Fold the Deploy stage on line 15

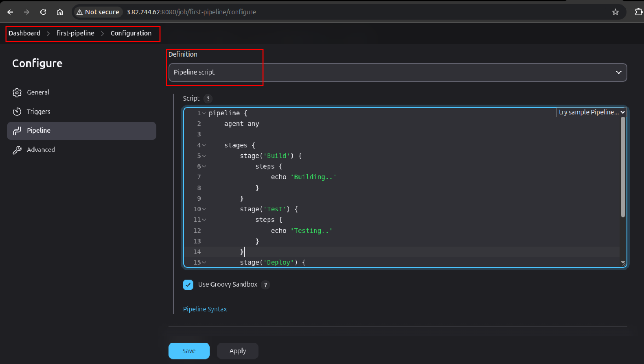(x=204, y=263)
